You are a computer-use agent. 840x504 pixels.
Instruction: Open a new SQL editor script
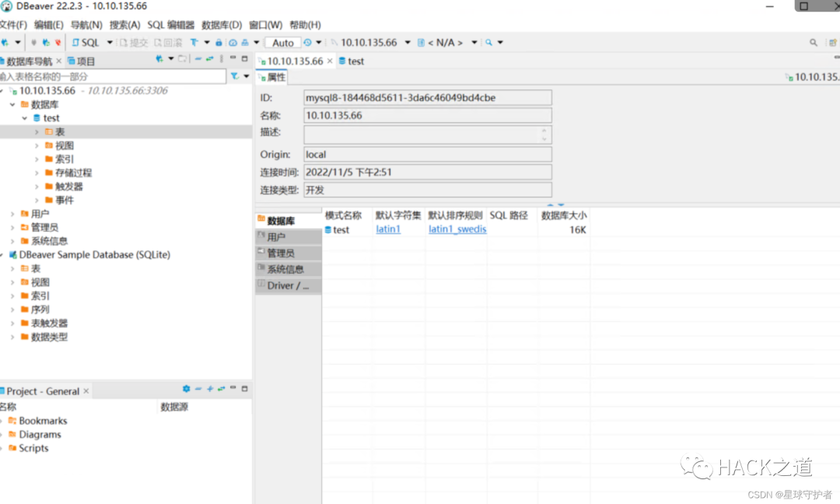pos(86,42)
